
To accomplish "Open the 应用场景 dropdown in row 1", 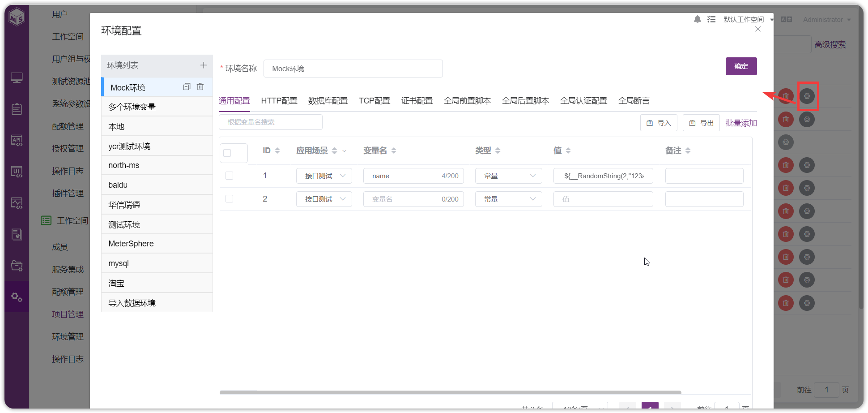I will (324, 176).
